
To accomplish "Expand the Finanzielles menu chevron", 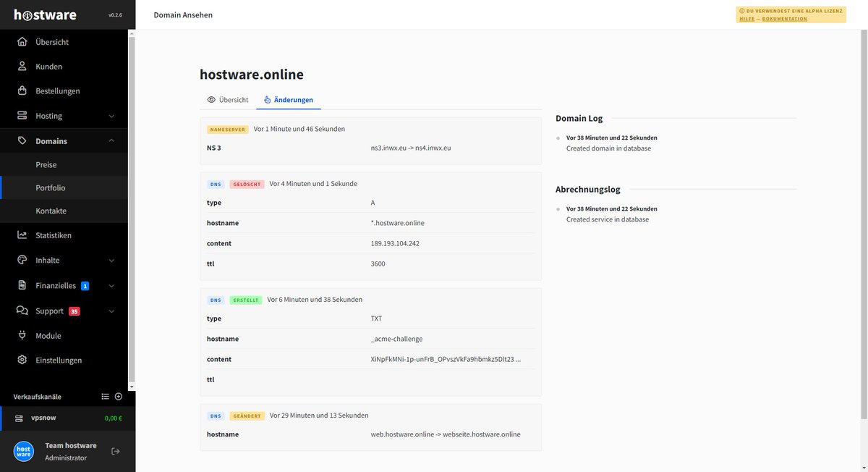I will (x=111, y=286).
